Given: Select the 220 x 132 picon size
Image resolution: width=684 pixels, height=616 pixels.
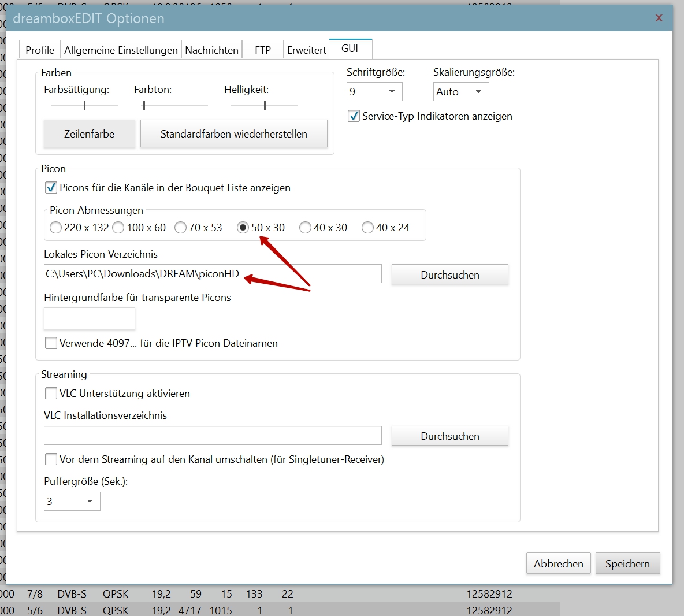Looking at the screenshot, I should click(56, 228).
